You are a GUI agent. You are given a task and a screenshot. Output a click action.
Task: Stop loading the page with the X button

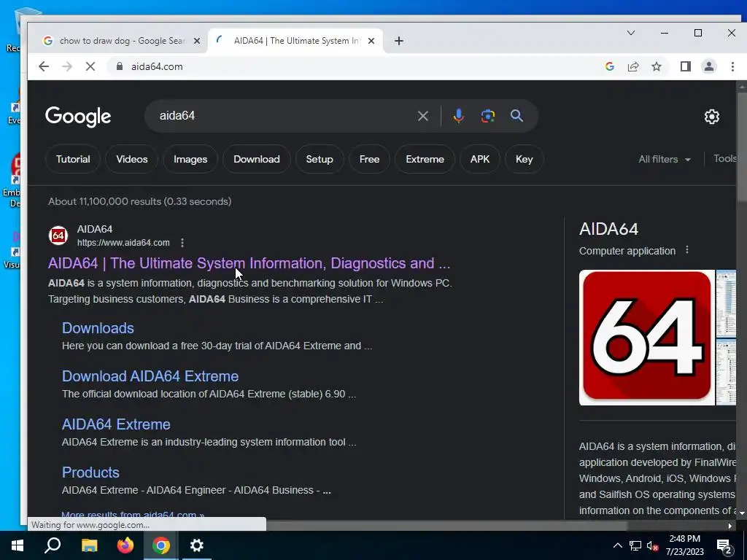90,66
